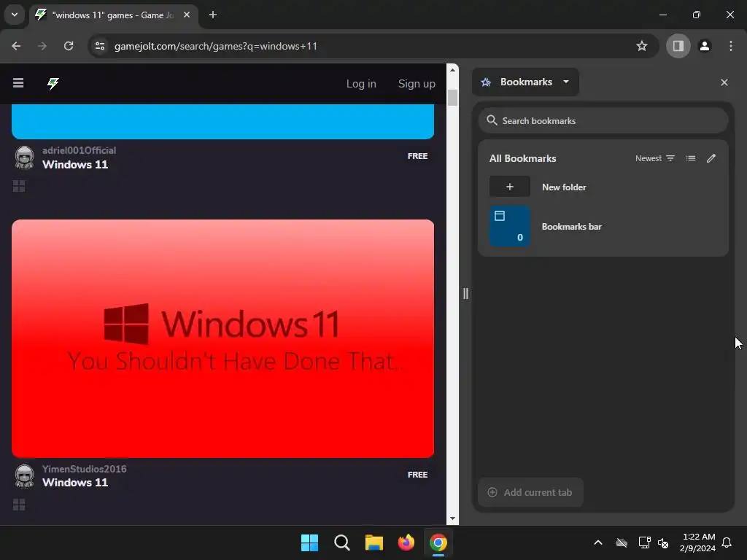Open the network display tray icon
The height and width of the screenshot is (560, 747).
tap(645, 542)
